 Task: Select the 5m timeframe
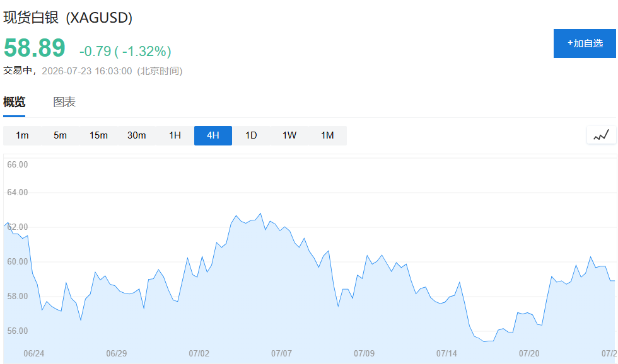tap(61, 135)
